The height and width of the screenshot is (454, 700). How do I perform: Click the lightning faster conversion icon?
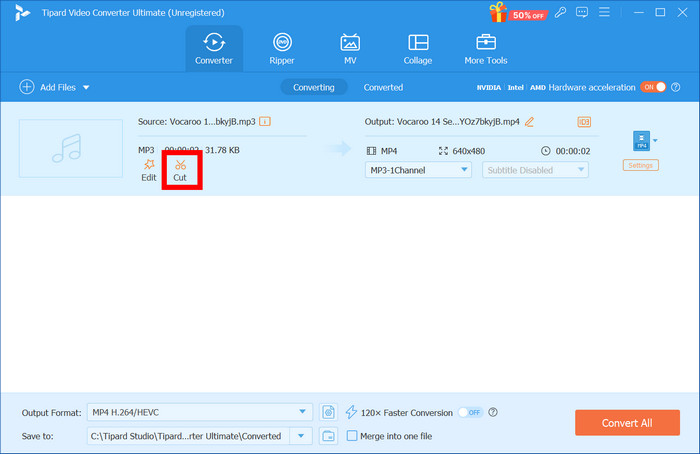click(351, 412)
